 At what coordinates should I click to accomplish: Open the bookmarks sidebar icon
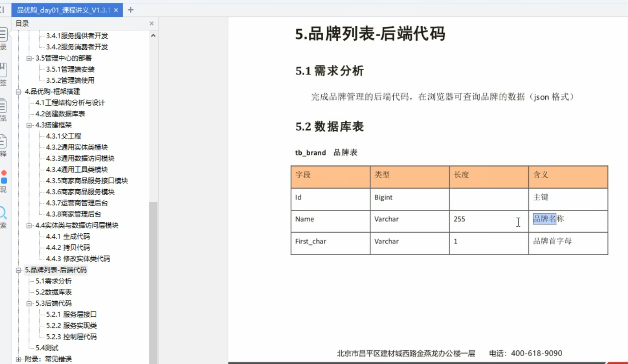pyautogui.click(x=3, y=69)
